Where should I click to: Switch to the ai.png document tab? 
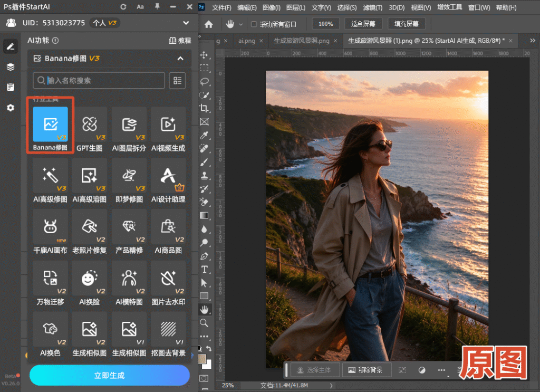pos(247,41)
